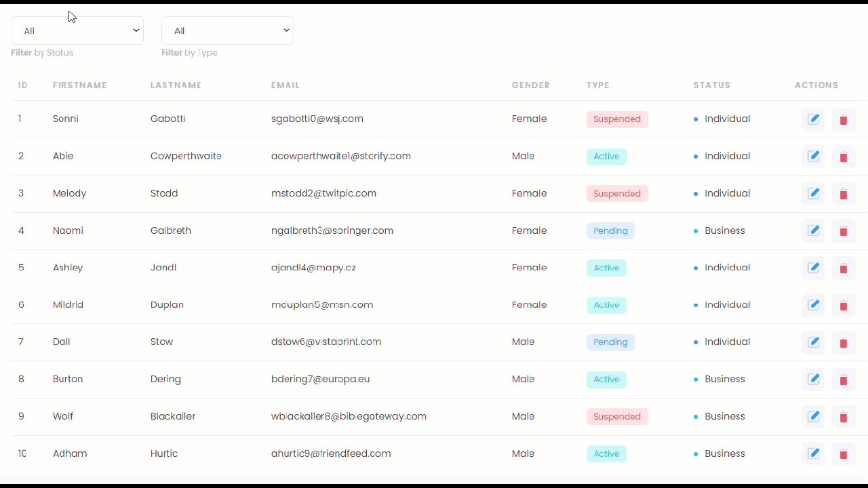Select email ajandl4@mapy.cz
Image resolution: width=868 pixels, height=488 pixels.
[x=313, y=268]
